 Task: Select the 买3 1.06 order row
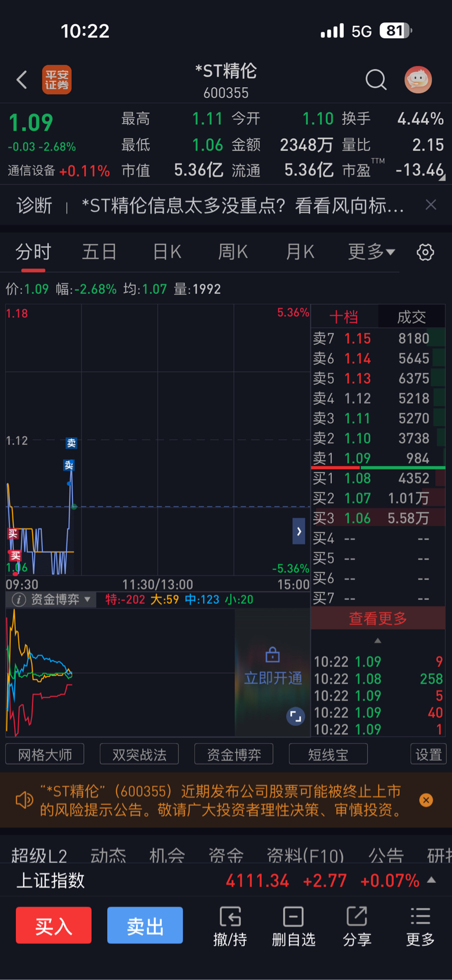pos(378,518)
